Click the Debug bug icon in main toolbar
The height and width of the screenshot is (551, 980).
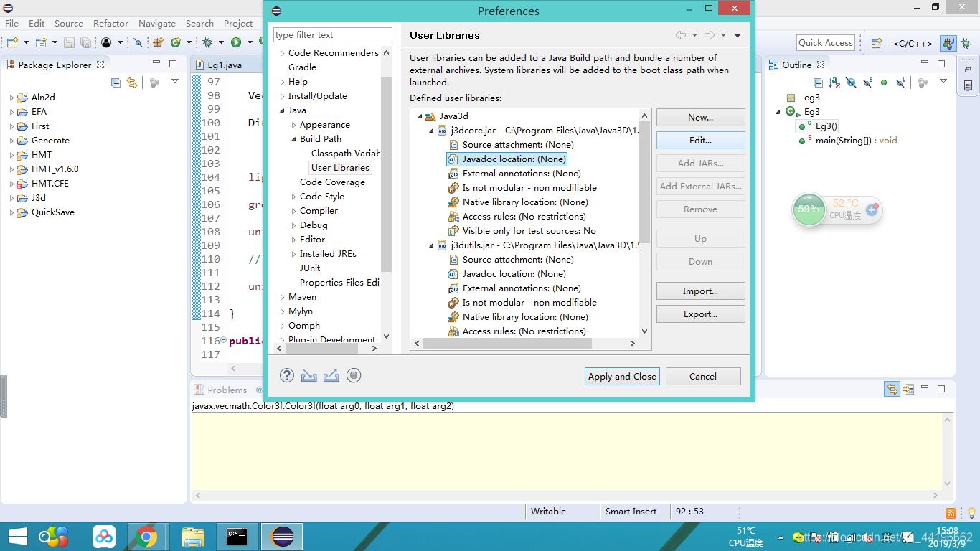(x=208, y=42)
